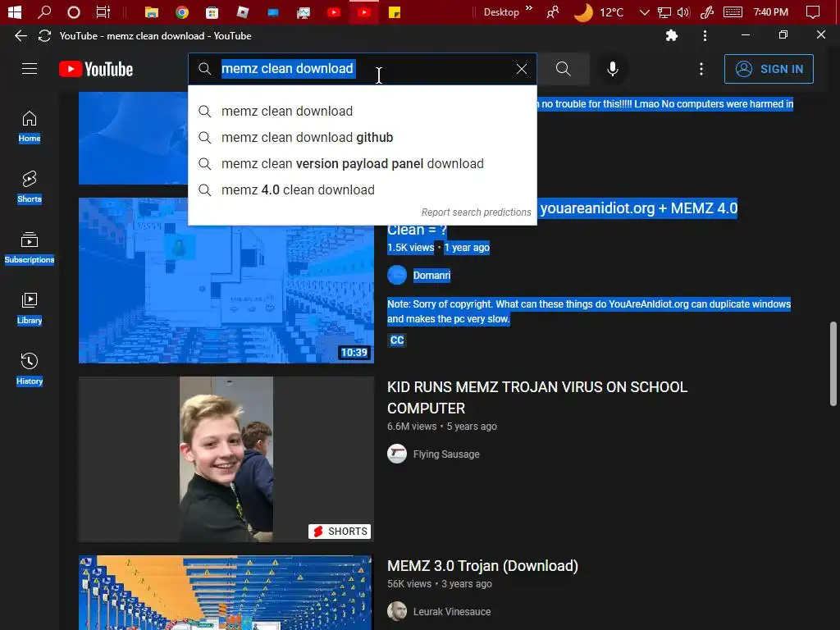Start voice search with the microphone
840x630 pixels.
(612, 69)
